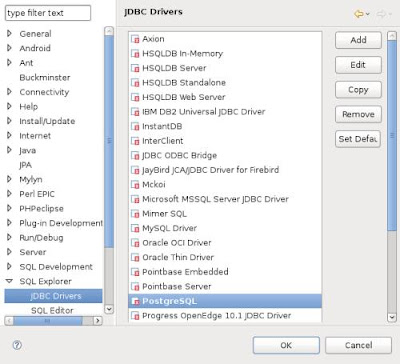Click the Copy driver button
This screenshot has width=400, height=364.
358,90
